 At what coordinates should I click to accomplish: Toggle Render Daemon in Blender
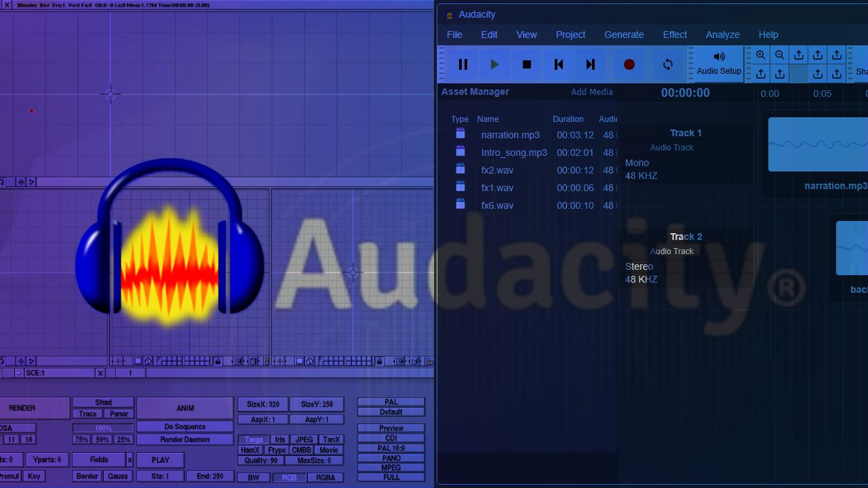click(185, 440)
